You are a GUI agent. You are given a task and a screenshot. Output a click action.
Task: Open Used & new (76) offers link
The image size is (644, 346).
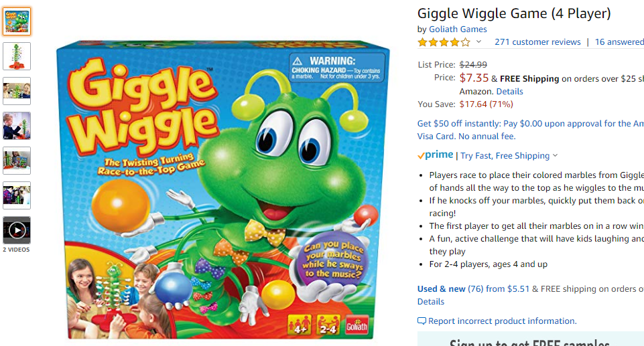(473, 288)
